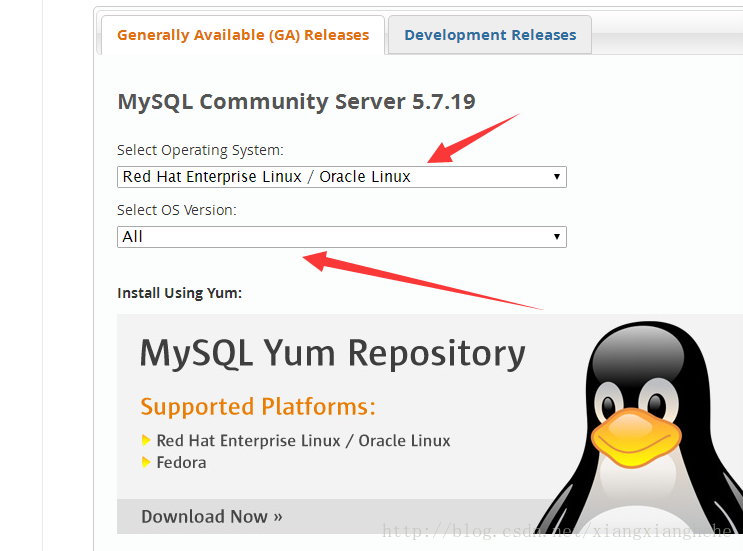Viewport: 743px width, 551px height.
Task: Open the Development Releases tab
Action: coord(490,35)
